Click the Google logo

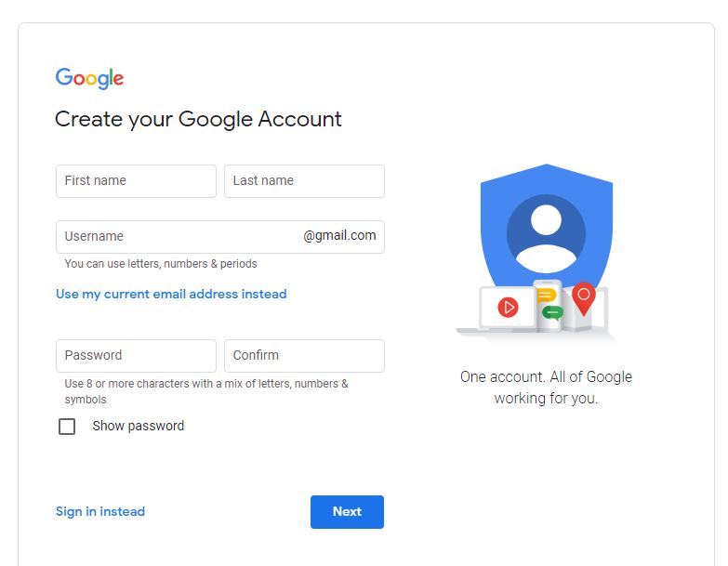click(89, 78)
